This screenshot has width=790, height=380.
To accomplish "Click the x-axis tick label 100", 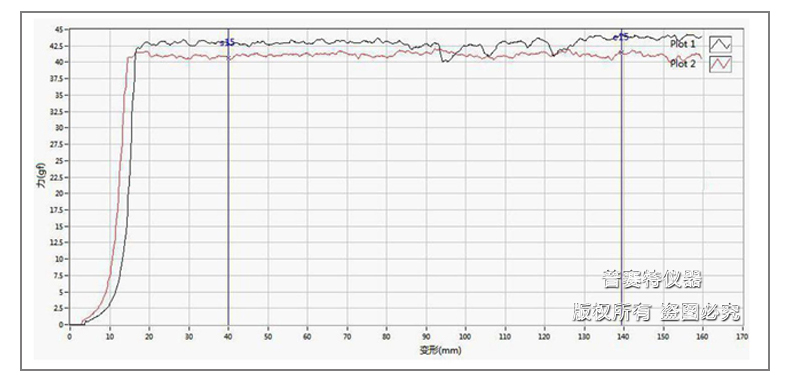I will [465, 336].
